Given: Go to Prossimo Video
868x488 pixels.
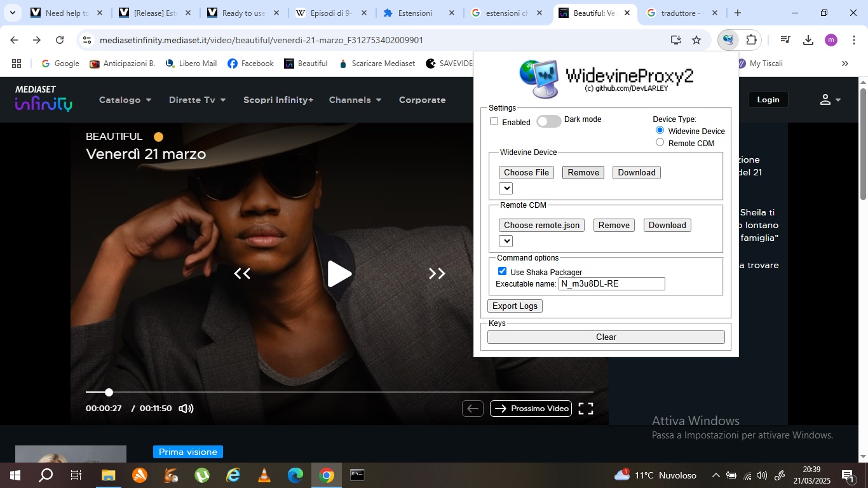Looking at the screenshot, I should 531,409.
